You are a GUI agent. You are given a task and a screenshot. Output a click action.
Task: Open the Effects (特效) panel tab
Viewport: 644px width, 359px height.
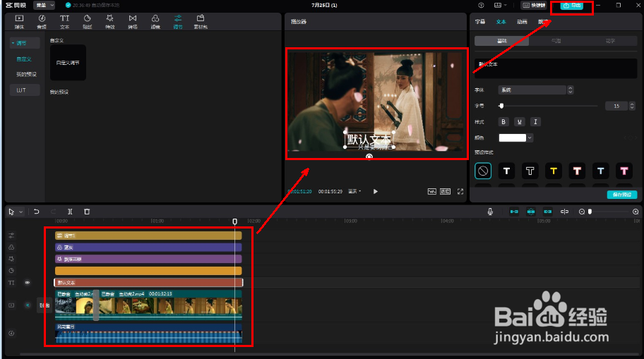click(x=109, y=21)
